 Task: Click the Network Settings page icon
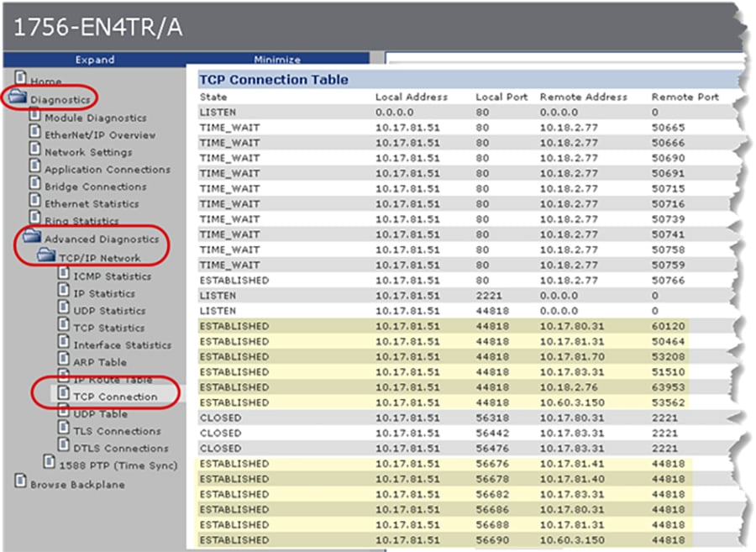click(34, 149)
